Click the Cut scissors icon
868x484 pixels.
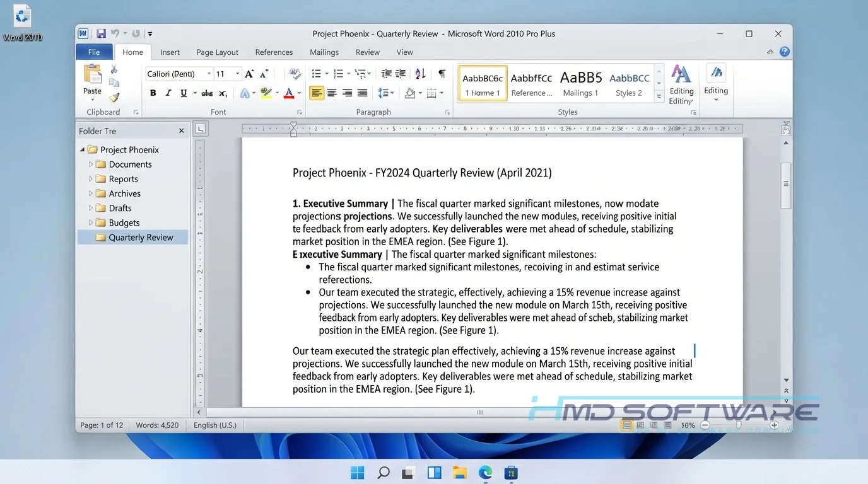click(x=114, y=69)
